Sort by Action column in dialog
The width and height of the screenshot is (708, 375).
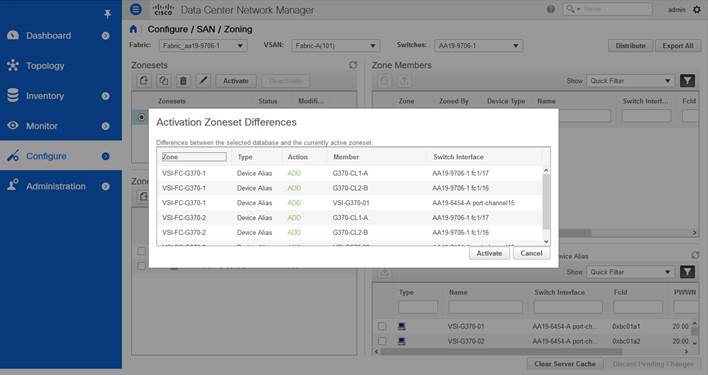point(298,157)
